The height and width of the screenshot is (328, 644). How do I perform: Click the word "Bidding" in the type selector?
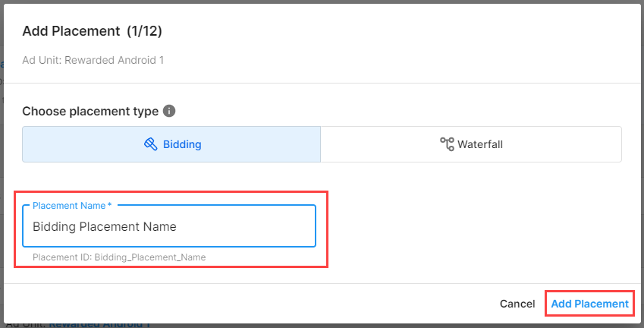(x=182, y=144)
